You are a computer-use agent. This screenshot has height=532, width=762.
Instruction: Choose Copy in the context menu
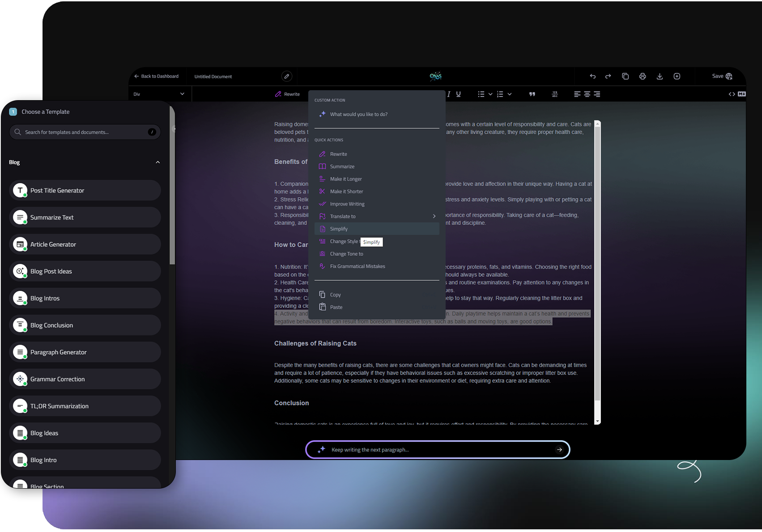pos(377,295)
